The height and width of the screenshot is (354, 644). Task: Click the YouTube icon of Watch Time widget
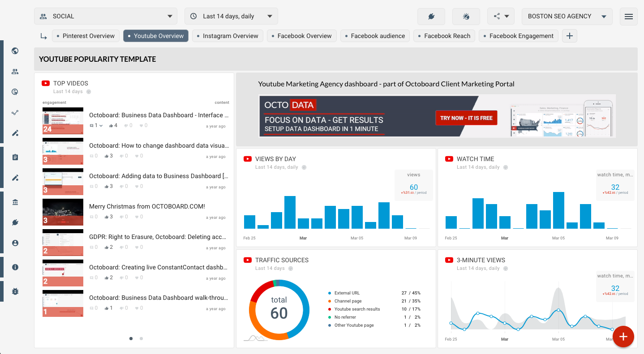(449, 159)
